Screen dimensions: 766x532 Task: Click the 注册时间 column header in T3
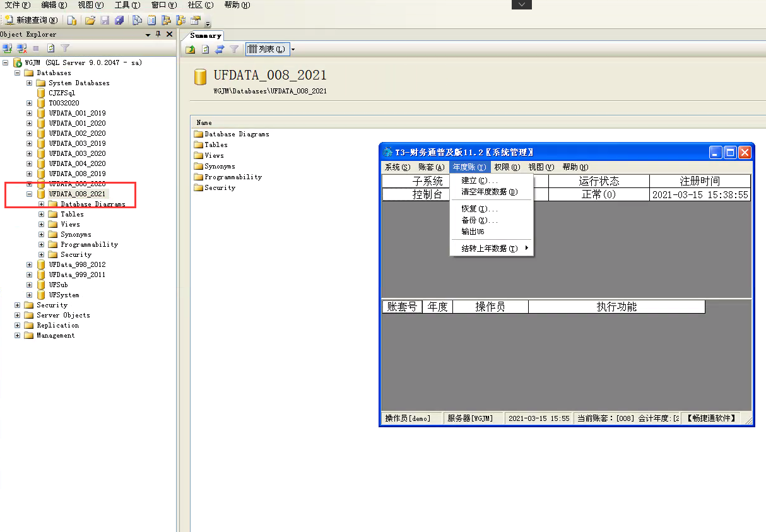click(x=700, y=181)
